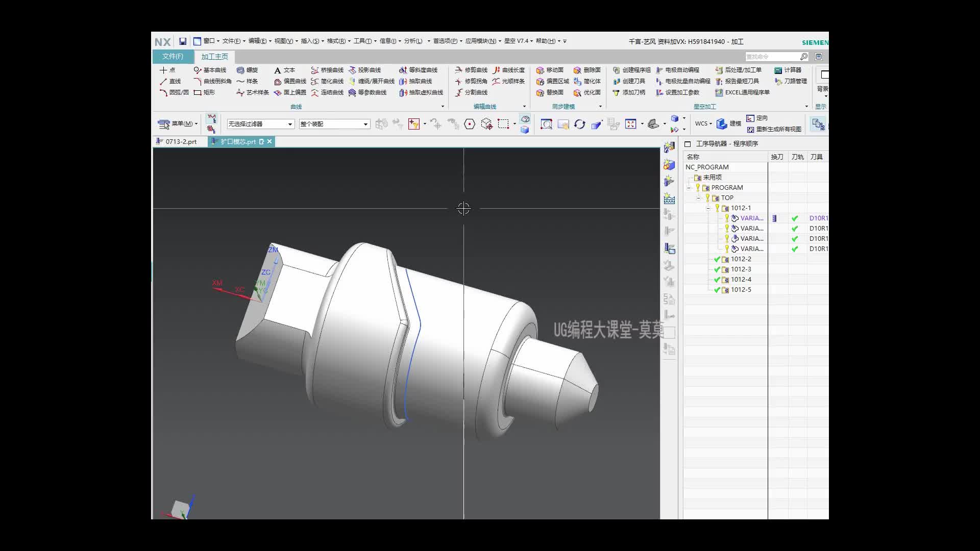
Task: Select the 分割曲线 divide curve tool
Action: click(x=471, y=92)
